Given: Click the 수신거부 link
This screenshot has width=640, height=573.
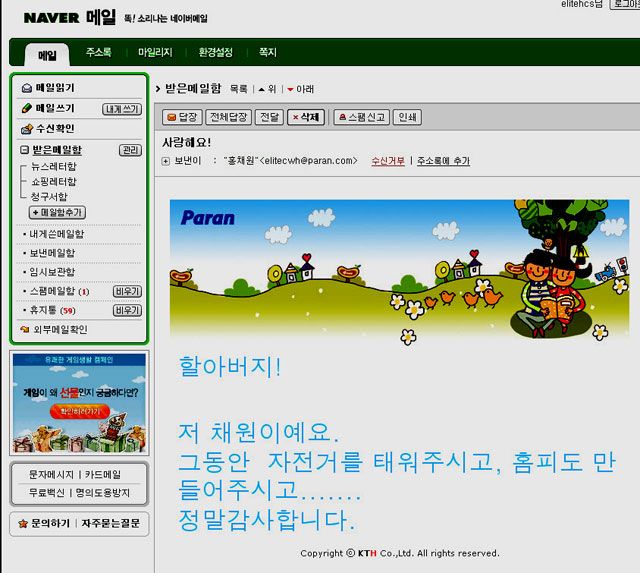Looking at the screenshot, I should pos(388,161).
